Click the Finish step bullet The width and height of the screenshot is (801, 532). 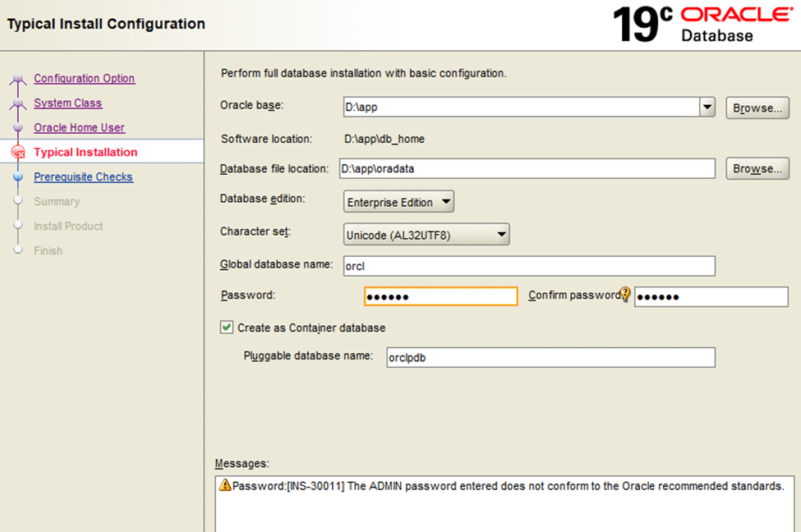(18, 250)
